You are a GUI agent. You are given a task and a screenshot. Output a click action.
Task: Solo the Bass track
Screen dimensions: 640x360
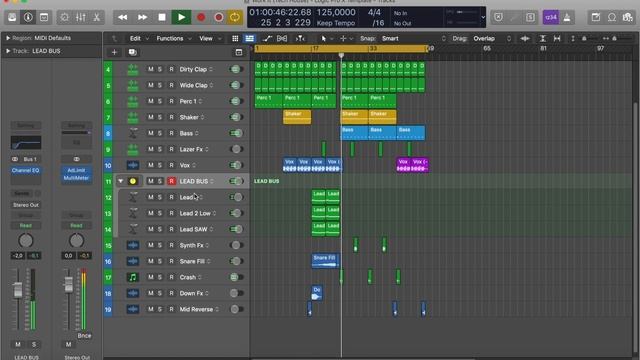[x=160, y=133]
